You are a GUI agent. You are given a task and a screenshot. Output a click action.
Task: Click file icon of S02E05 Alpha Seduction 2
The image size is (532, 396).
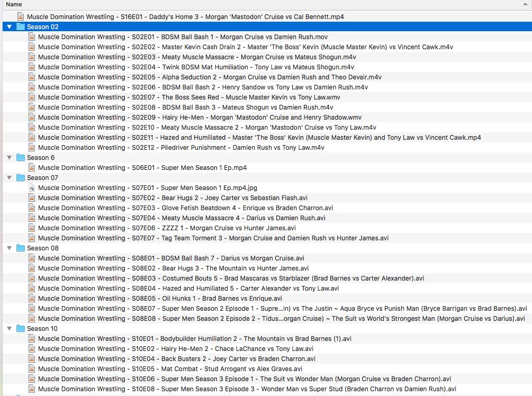[32, 77]
